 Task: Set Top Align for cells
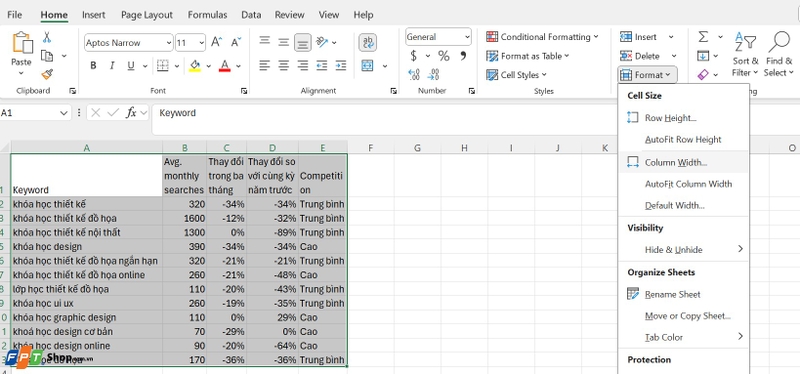point(264,42)
